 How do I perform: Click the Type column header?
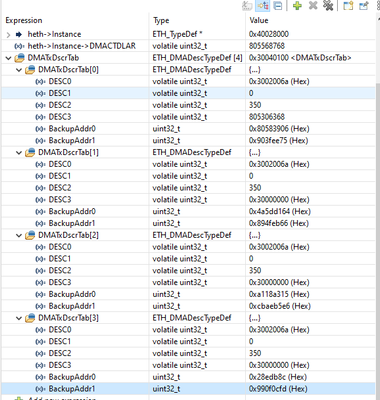161,20
